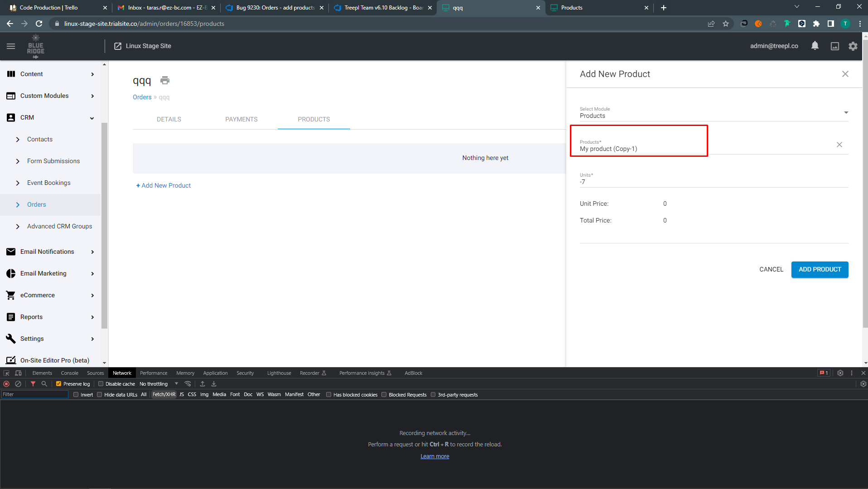The height and width of the screenshot is (489, 868).
Task: Click Import HAR file upload icon
Action: (203, 384)
